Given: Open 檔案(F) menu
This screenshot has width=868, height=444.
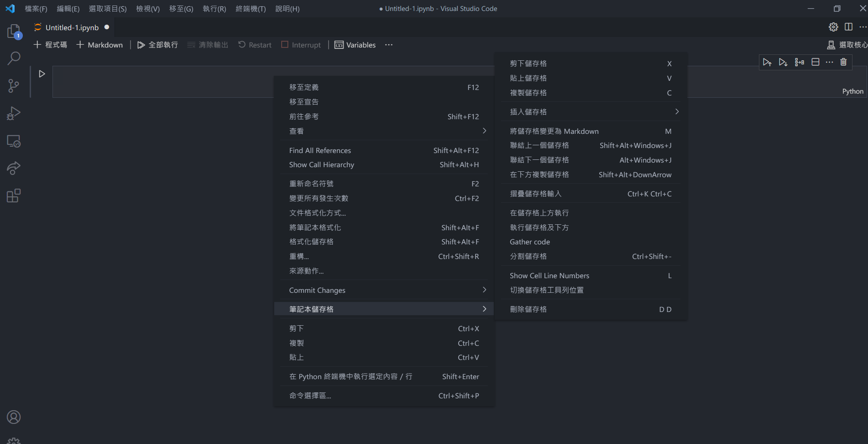Looking at the screenshot, I should [36, 9].
